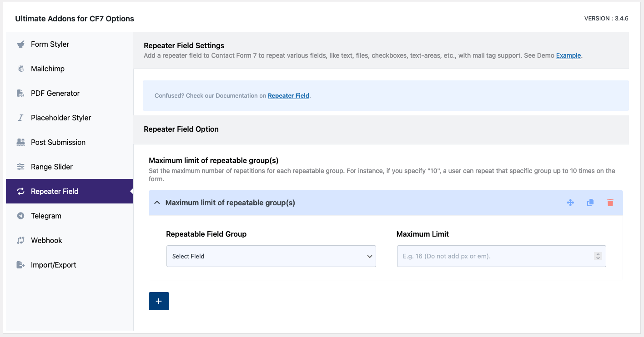The image size is (644, 337).
Task: Switch to the Post Submission tab
Action: (70, 142)
